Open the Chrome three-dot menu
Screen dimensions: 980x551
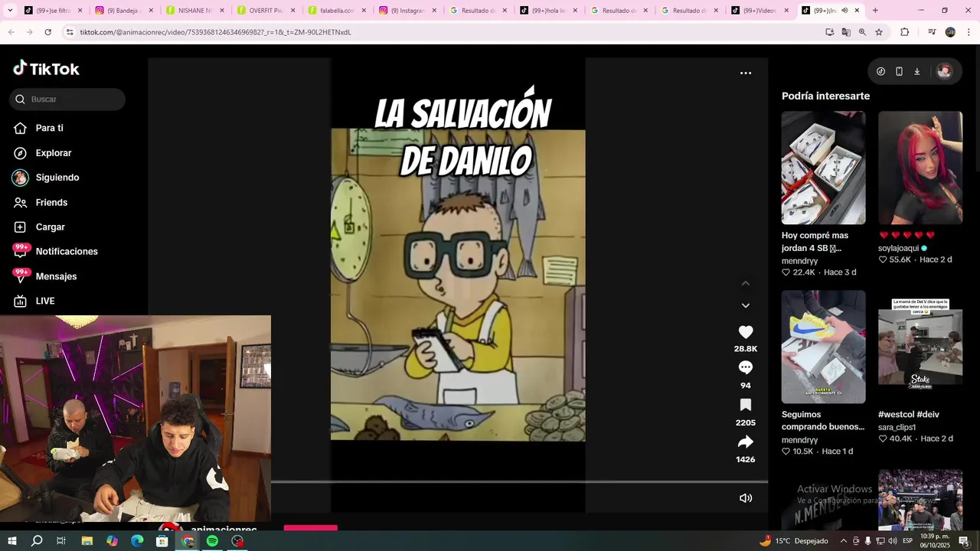tap(969, 32)
